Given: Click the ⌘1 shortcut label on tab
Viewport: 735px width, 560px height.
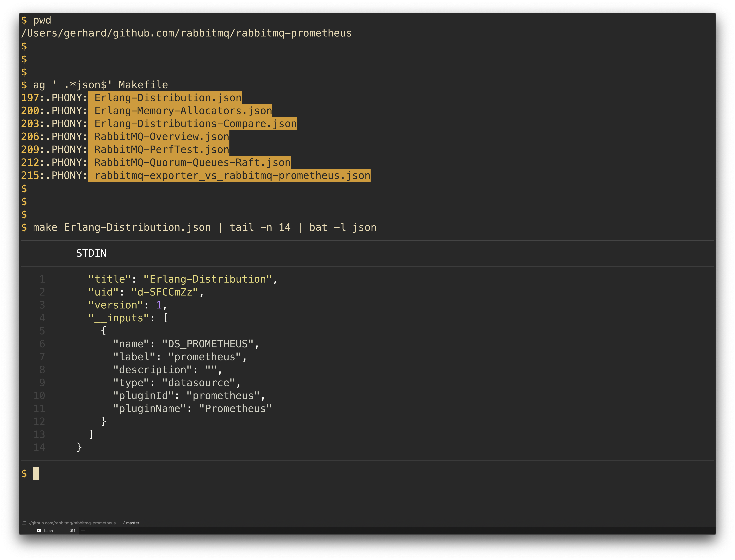Looking at the screenshot, I should pos(72,531).
